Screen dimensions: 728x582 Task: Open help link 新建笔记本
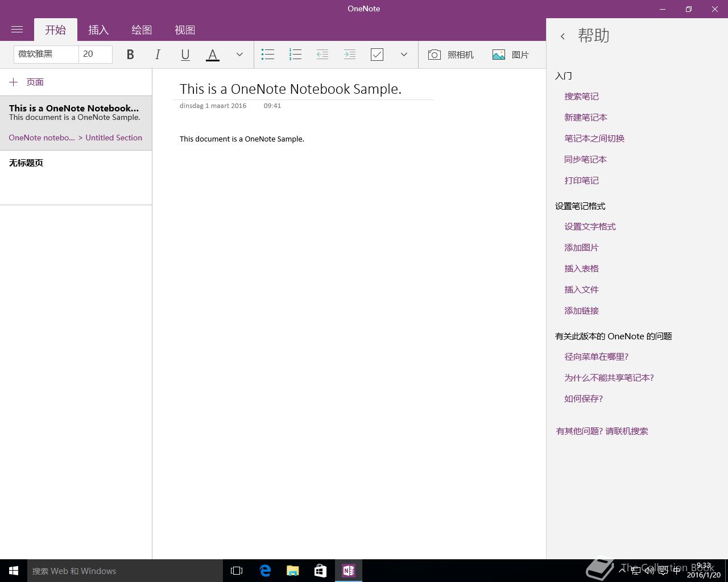coord(586,118)
